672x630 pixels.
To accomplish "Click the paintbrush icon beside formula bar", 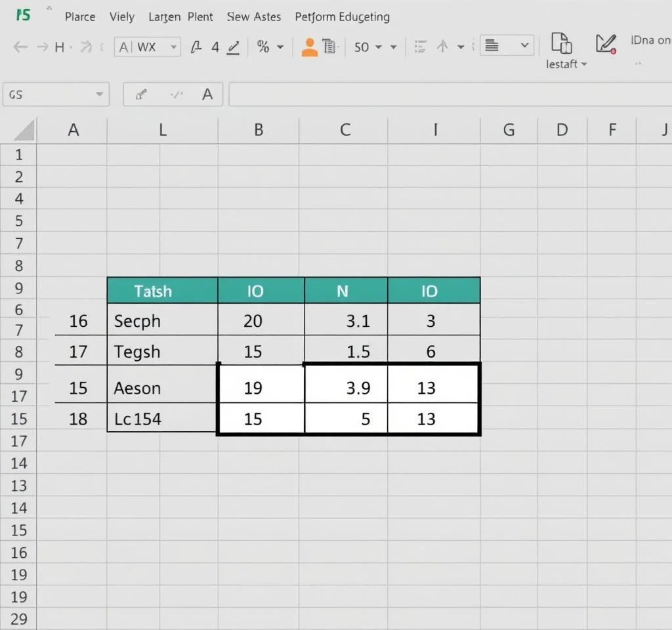I will [140, 95].
